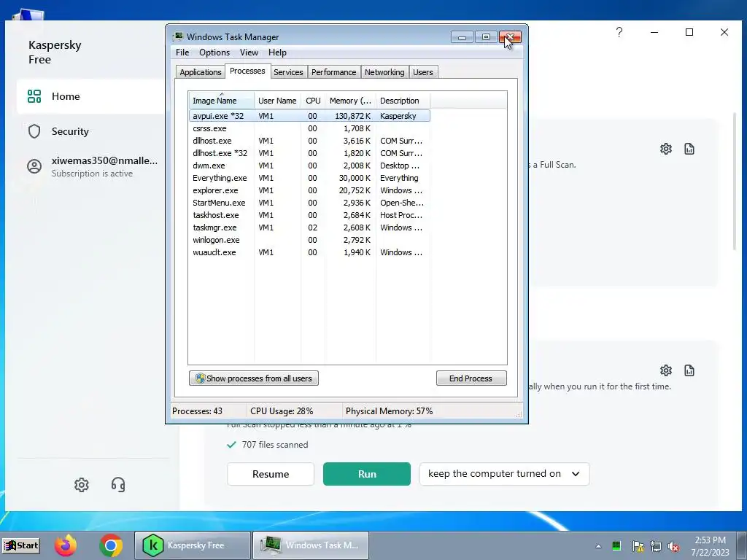This screenshot has width=747, height=560.
Task: Click the muted volume tray icon
Action: tap(673, 546)
